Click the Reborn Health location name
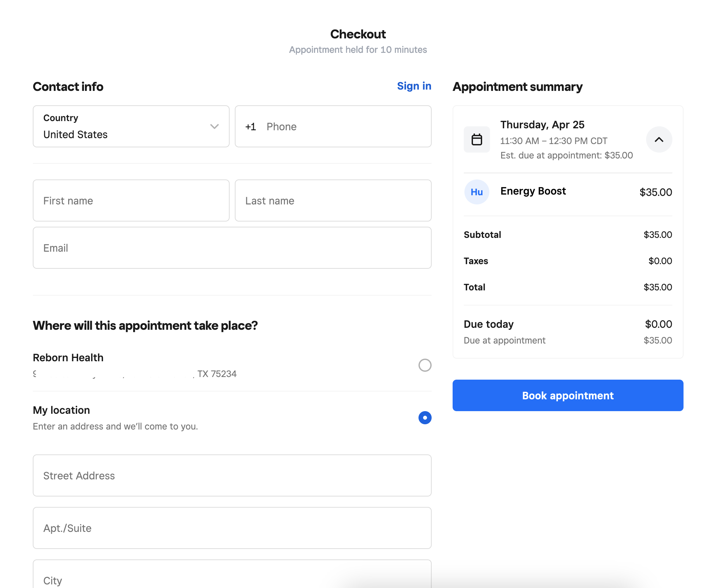This screenshot has height=588, width=715. coord(68,358)
